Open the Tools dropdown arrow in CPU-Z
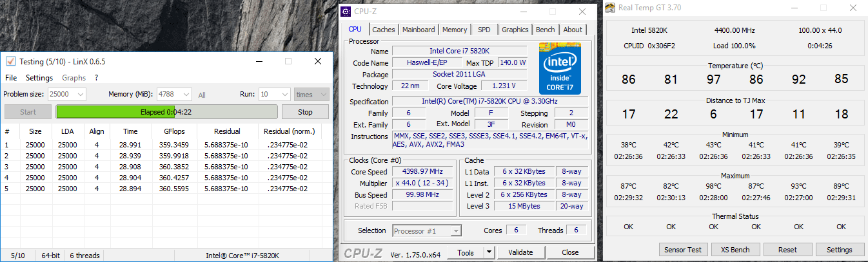 pos(489,253)
